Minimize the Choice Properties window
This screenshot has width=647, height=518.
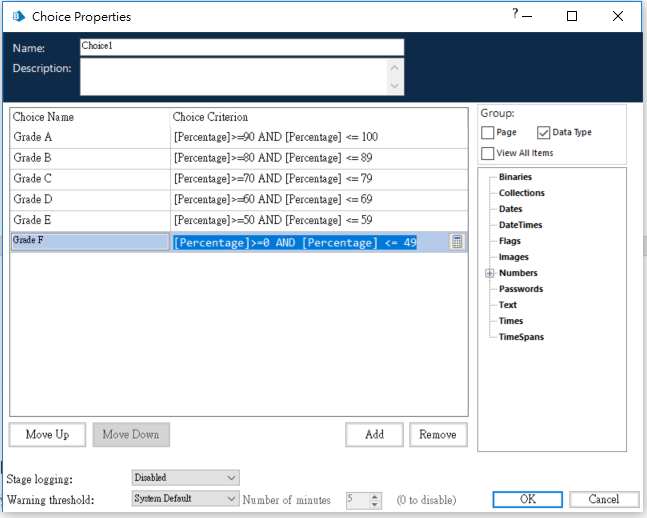pos(527,17)
